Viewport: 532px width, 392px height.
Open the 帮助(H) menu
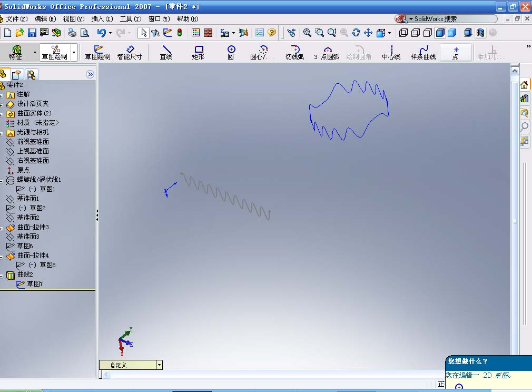[188, 18]
